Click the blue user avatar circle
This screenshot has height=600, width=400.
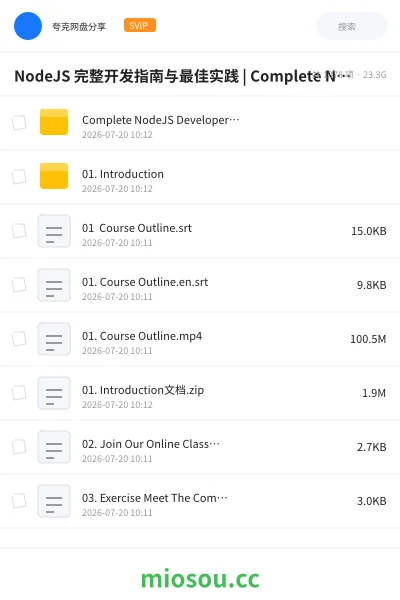28,26
